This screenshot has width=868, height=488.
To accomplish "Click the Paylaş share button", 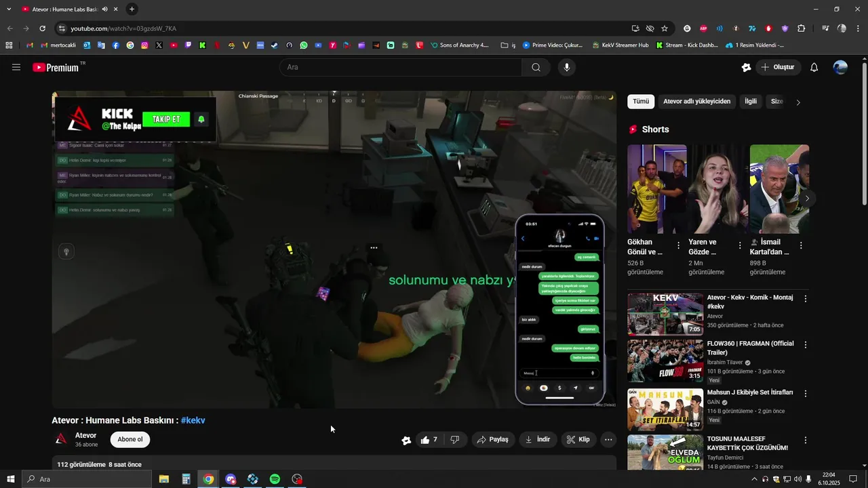I will coord(493,439).
